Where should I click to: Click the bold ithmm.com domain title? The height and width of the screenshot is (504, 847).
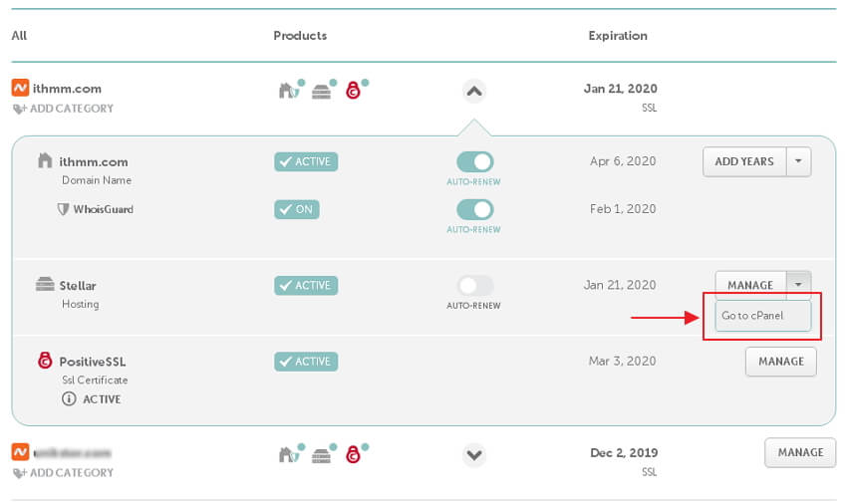pos(67,89)
